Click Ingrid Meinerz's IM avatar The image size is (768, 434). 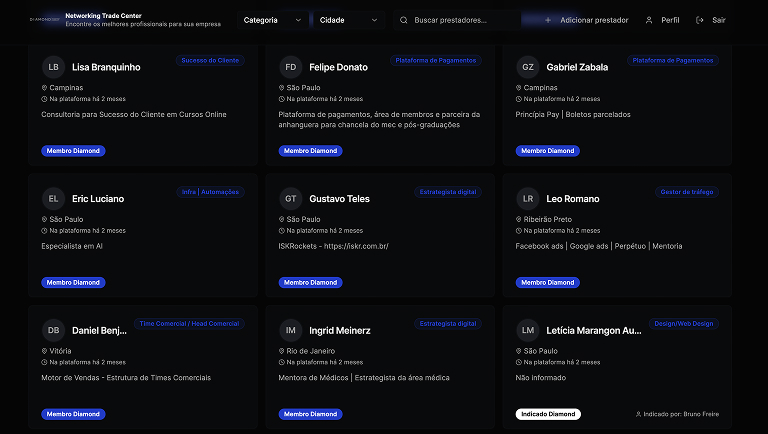click(x=290, y=330)
